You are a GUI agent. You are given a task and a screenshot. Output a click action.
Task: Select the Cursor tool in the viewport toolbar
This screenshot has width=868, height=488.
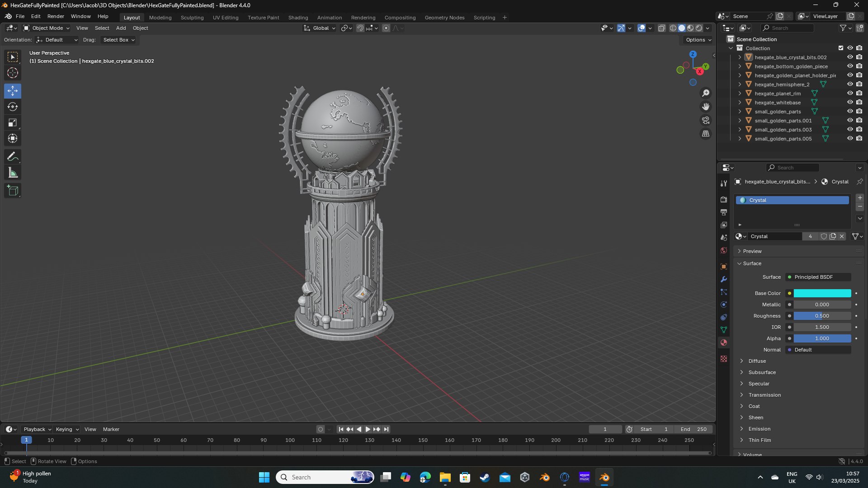(13, 73)
